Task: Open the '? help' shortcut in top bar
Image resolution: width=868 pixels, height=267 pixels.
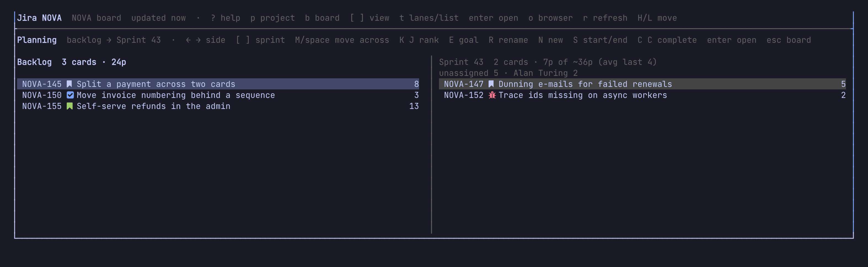Action: pyautogui.click(x=226, y=18)
